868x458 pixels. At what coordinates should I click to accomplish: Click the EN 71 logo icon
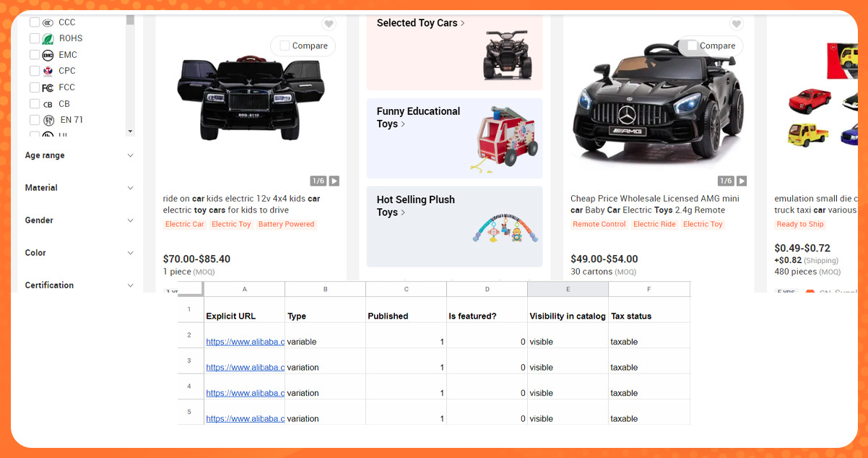[x=48, y=120]
